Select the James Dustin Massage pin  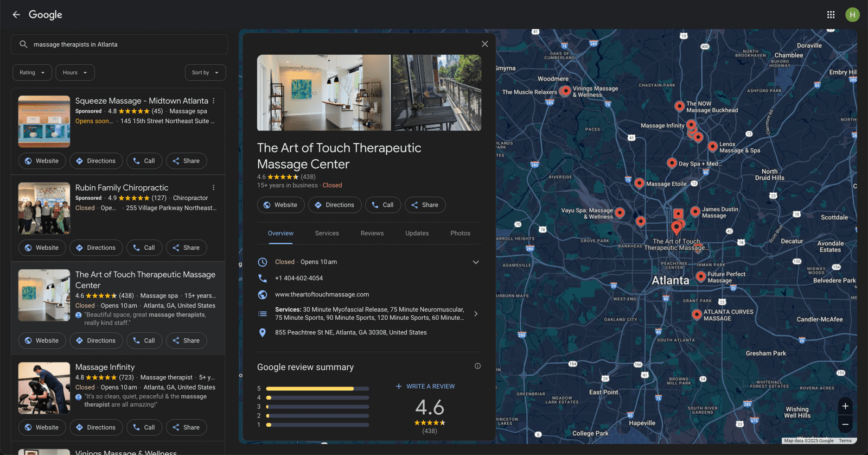(695, 211)
